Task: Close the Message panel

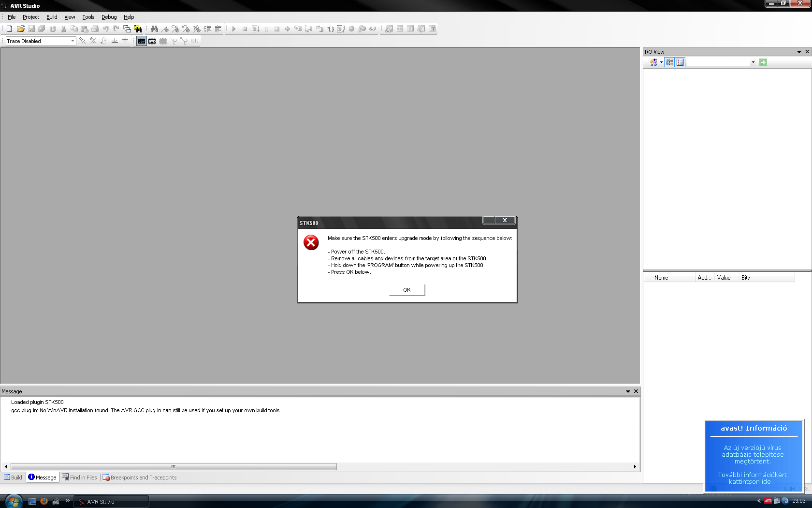Action: (x=636, y=391)
